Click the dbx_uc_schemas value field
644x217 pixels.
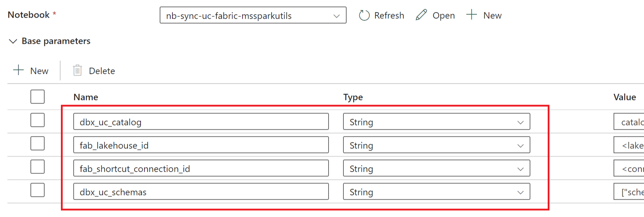(x=629, y=192)
